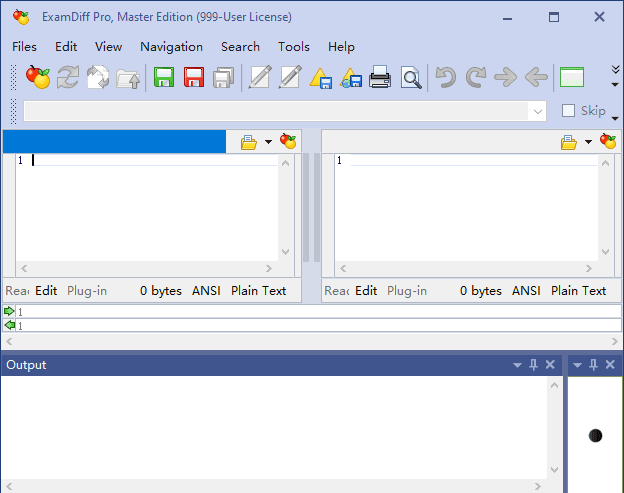Click Plug-in in right status bar
The width and height of the screenshot is (624, 493).
(x=407, y=291)
